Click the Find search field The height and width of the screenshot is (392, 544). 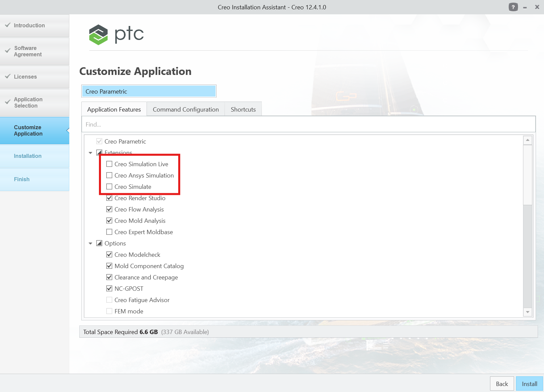click(308, 124)
